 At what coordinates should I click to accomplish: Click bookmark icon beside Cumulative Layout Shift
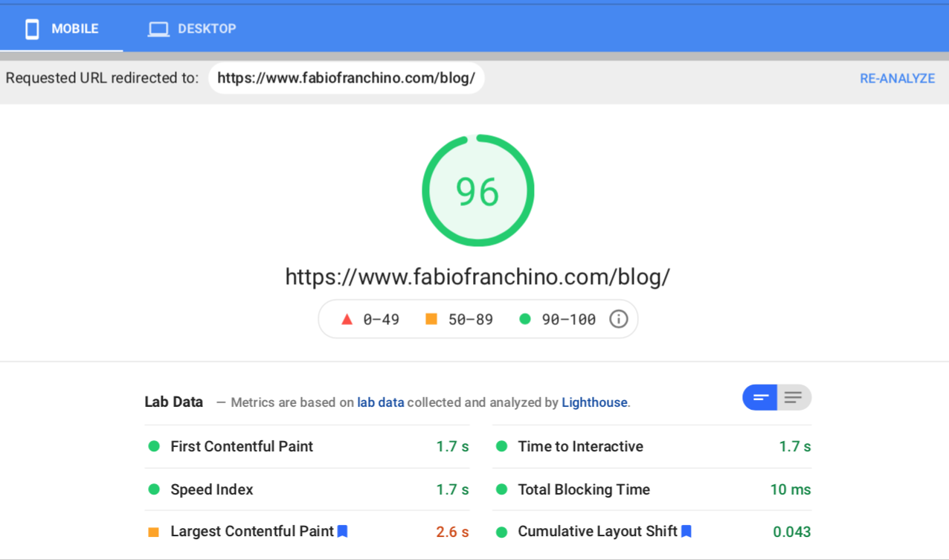tap(686, 531)
